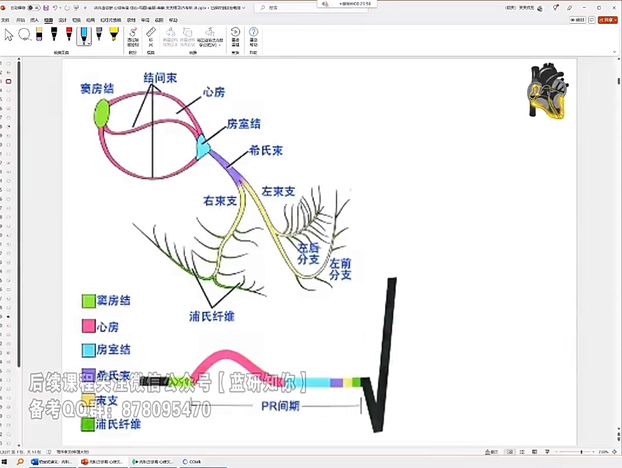Click the Ink Replay button
622x468 pixels.
click(x=235, y=37)
